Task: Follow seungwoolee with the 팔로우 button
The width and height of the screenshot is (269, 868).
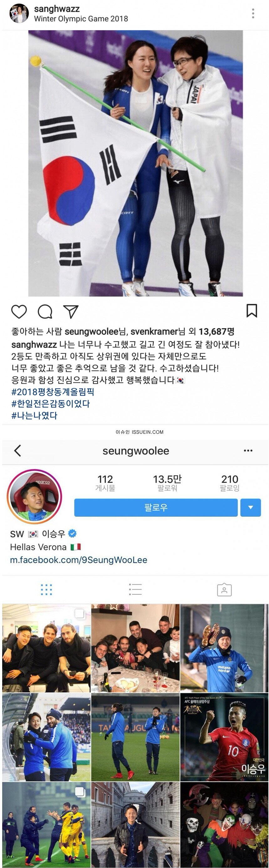Action: coord(156,508)
